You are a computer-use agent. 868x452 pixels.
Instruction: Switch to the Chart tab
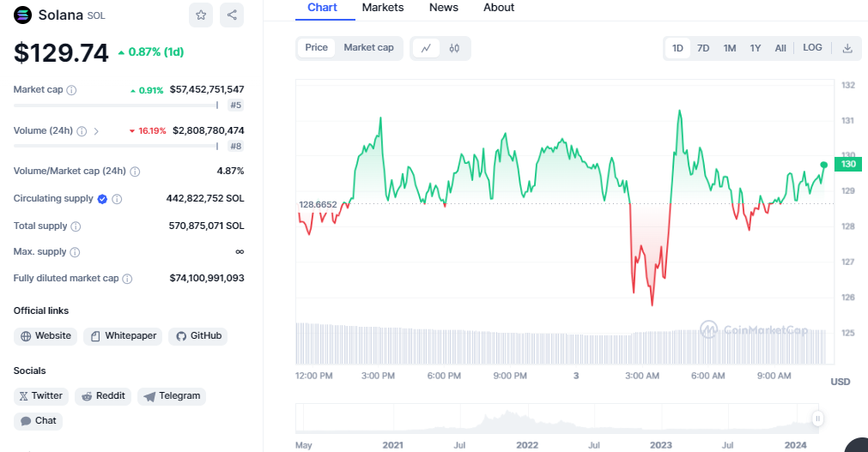[x=322, y=8]
